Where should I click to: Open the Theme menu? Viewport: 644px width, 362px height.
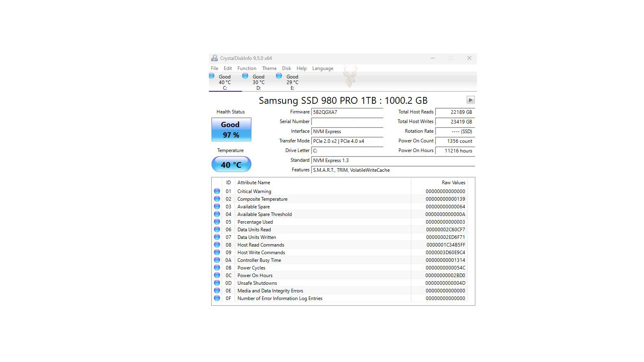269,68
